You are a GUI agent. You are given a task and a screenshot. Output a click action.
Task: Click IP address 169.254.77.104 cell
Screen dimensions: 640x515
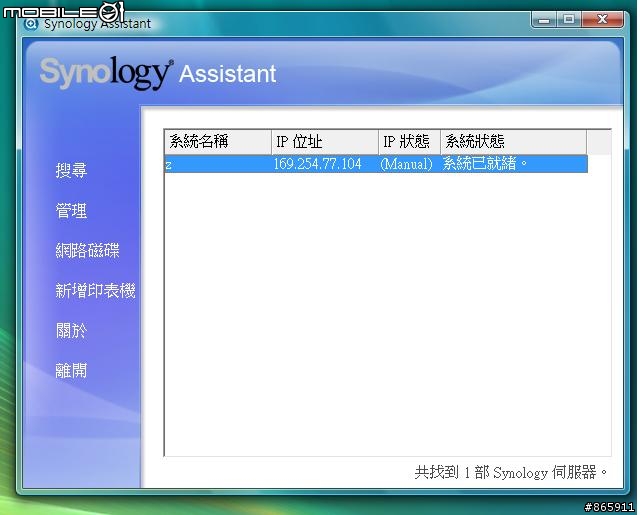[x=317, y=164]
